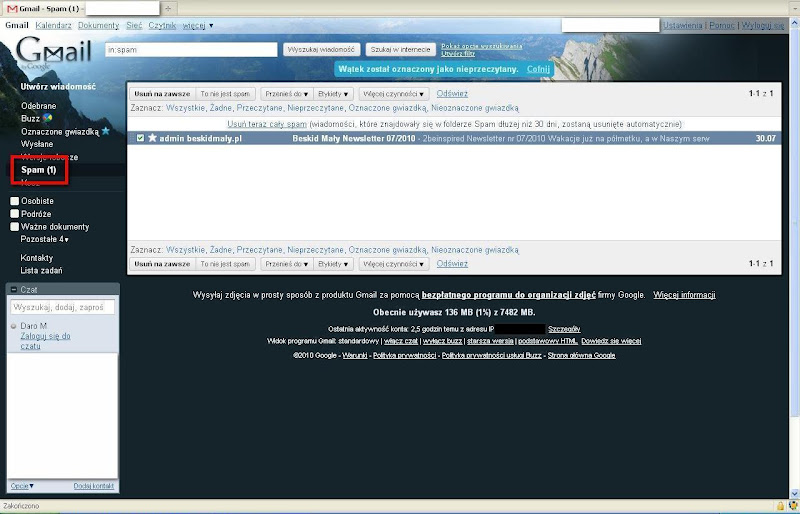This screenshot has height=514, width=800.
Task: Open bottom Etykiety dropdown
Action: [x=333, y=264]
